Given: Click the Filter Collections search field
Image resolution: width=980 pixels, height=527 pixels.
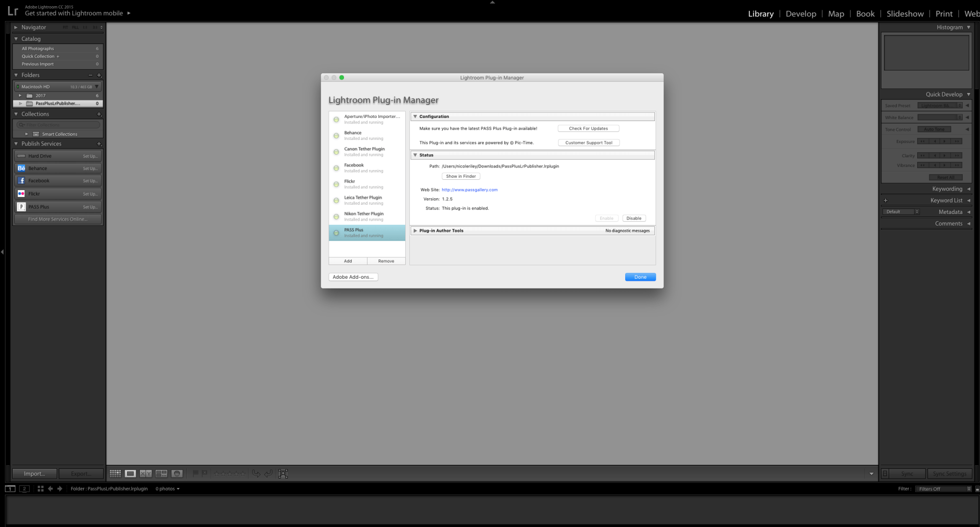Looking at the screenshot, I should point(58,125).
